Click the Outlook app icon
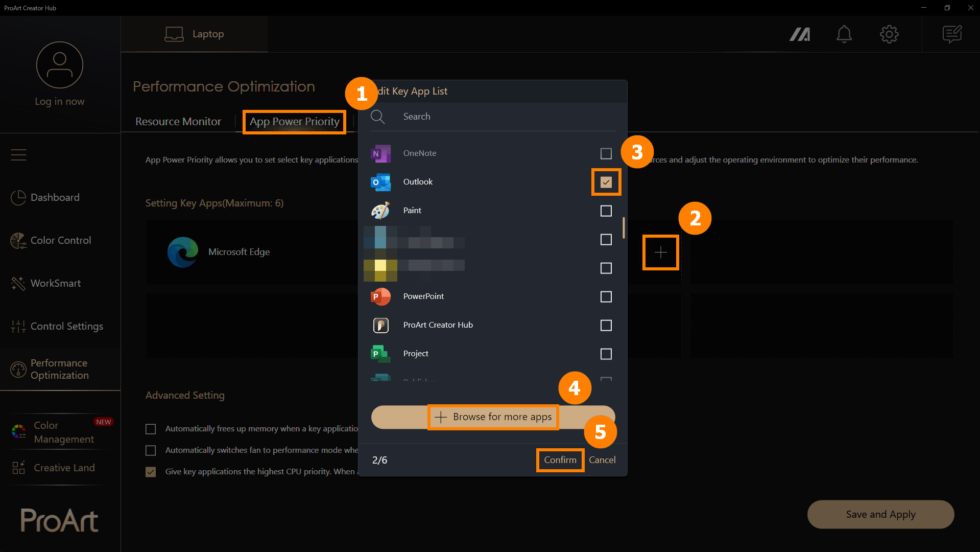 (380, 182)
